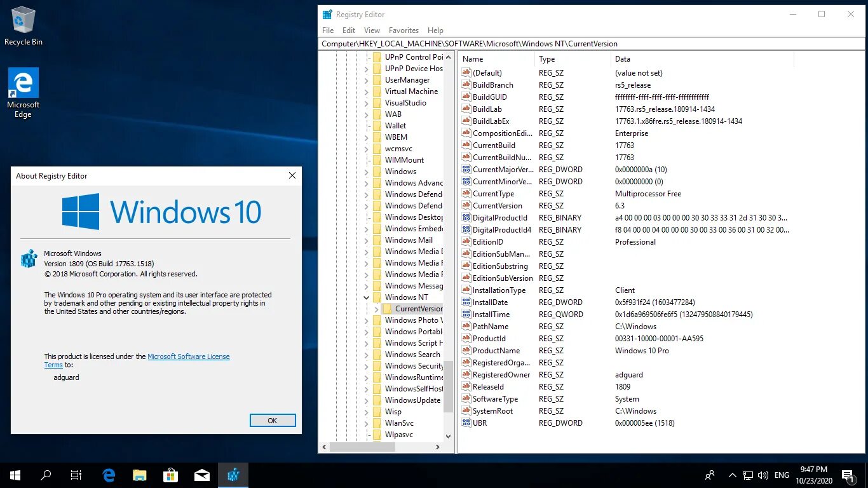The image size is (868, 488).
Task: Launch Edge from the taskbar
Action: (x=109, y=475)
